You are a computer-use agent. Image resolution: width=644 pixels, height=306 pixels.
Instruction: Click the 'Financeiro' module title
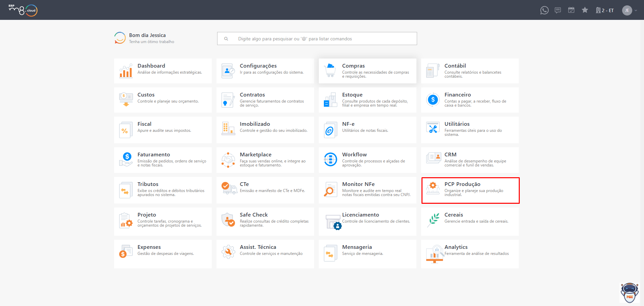pyautogui.click(x=457, y=95)
